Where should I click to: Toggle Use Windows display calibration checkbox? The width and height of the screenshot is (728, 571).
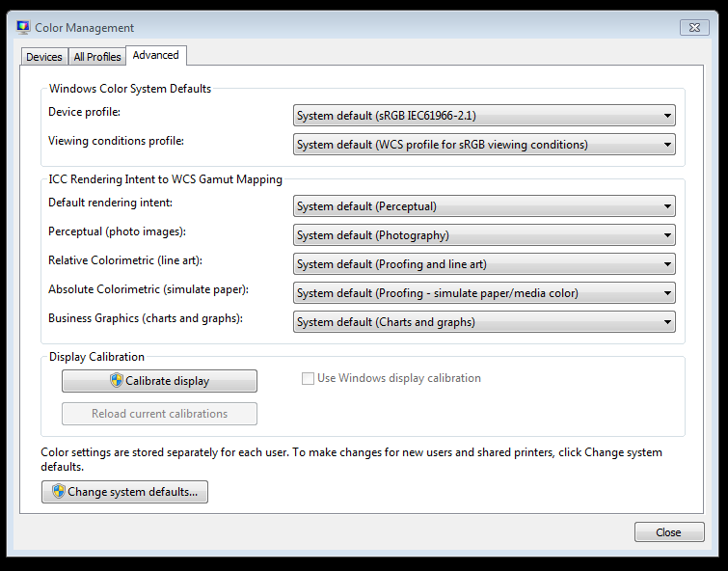[x=308, y=378]
